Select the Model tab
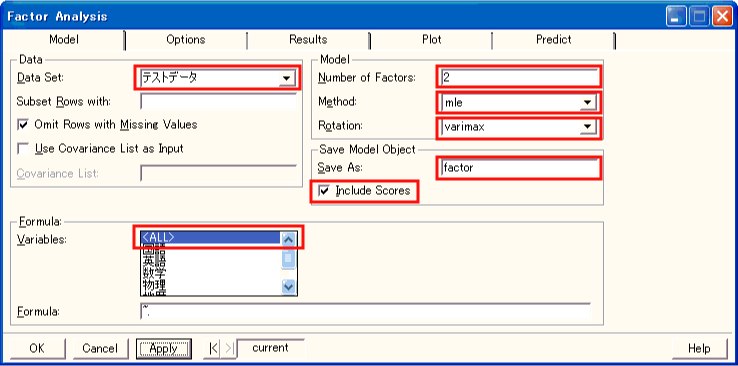Viewport: 738px width, 366px height. pyautogui.click(x=64, y=40)
